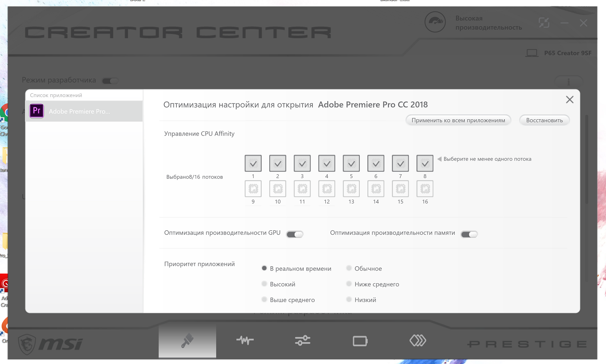
Task: Select priority Низкий
Action: pos(349,299)
